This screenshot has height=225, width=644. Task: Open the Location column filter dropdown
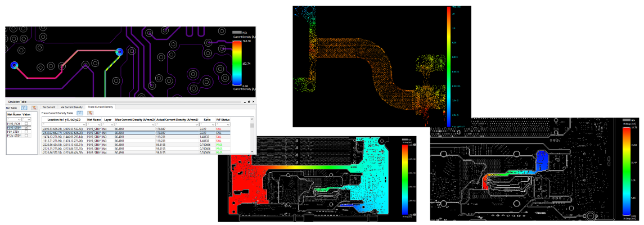[x=84, y=124]
